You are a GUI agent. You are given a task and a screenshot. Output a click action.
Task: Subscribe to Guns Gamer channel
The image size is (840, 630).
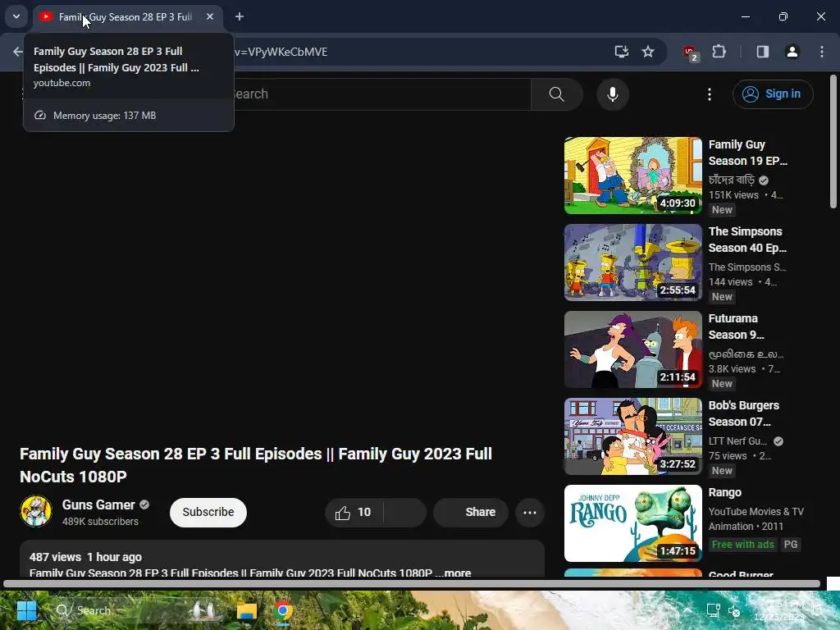click(x=208, y=512)
